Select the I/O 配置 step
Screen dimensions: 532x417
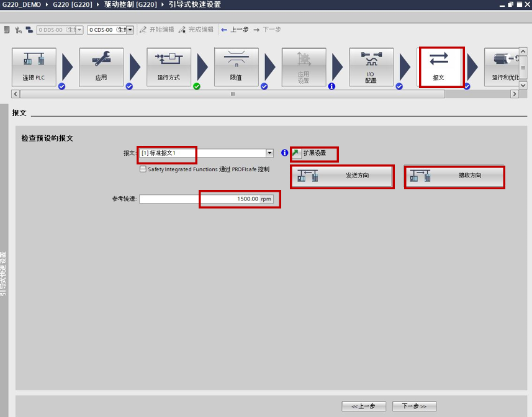point(371,67)
